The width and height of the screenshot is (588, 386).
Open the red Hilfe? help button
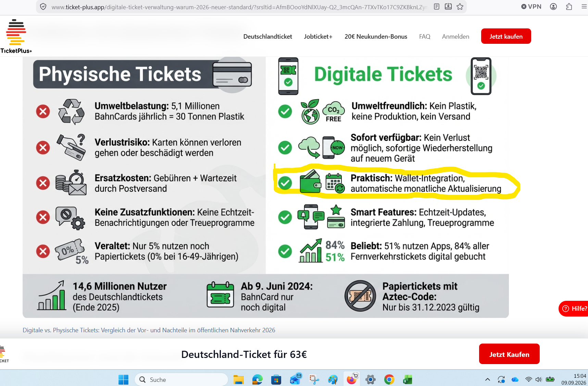click(574, 309)
